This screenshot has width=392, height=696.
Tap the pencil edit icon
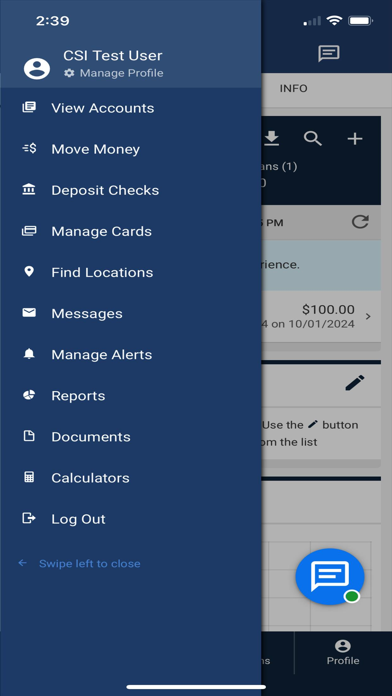pyautogui.click(x=355, y=383)
